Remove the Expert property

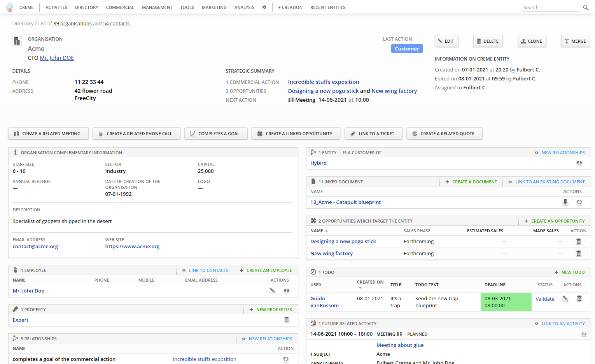287,320
